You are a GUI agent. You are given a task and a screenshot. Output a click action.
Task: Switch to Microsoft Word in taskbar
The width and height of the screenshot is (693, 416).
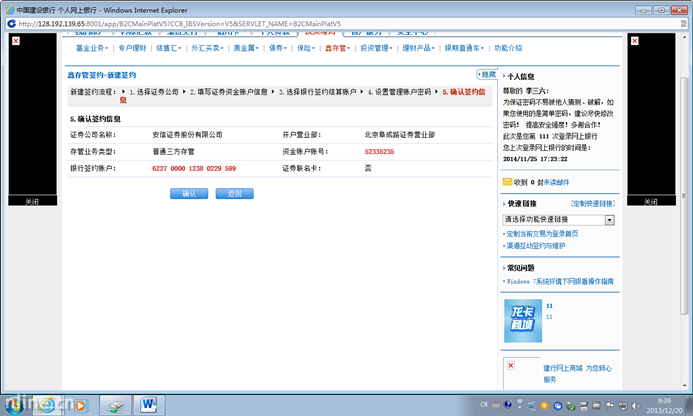pyautogui.click(x=149, y=405)
